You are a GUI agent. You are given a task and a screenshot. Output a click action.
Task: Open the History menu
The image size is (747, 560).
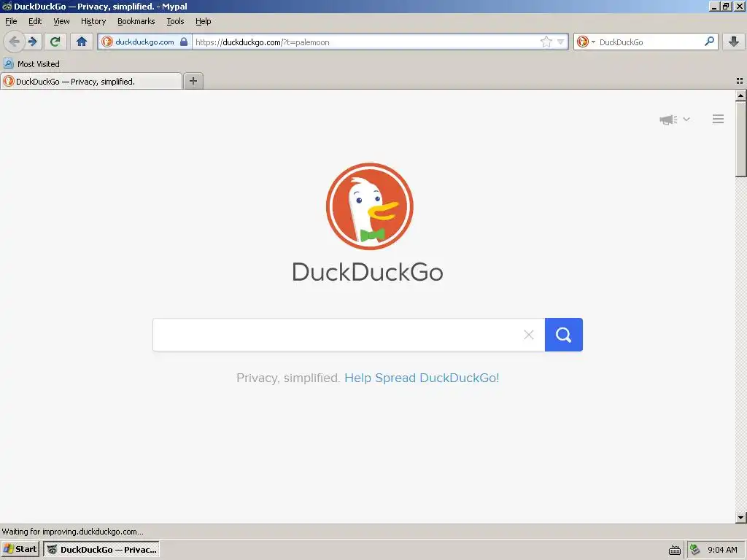(x=93, y=21)
